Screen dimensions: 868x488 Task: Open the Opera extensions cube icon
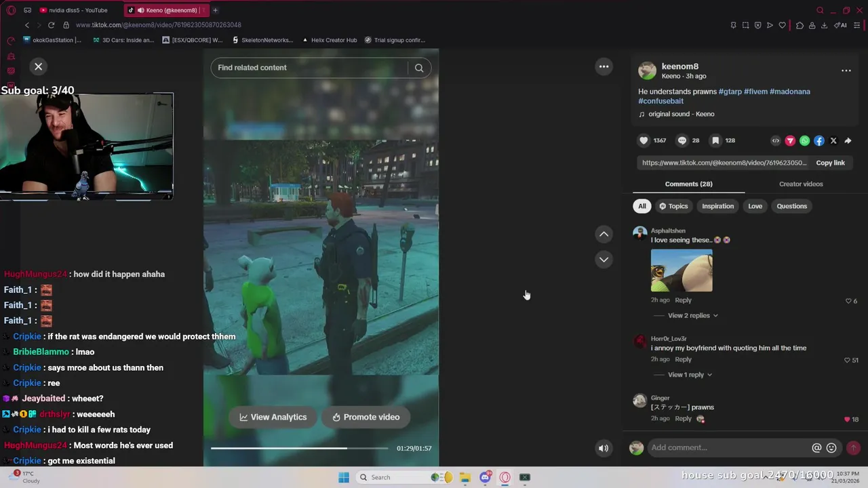800,25
